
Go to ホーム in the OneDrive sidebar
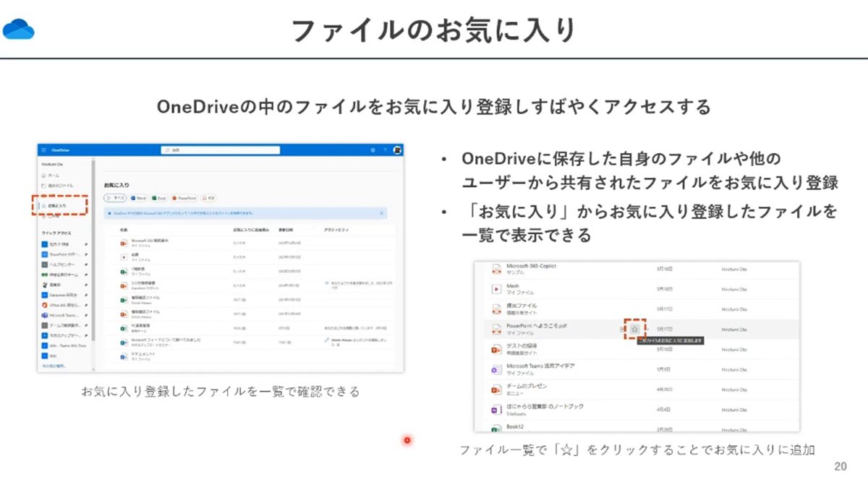51,176
